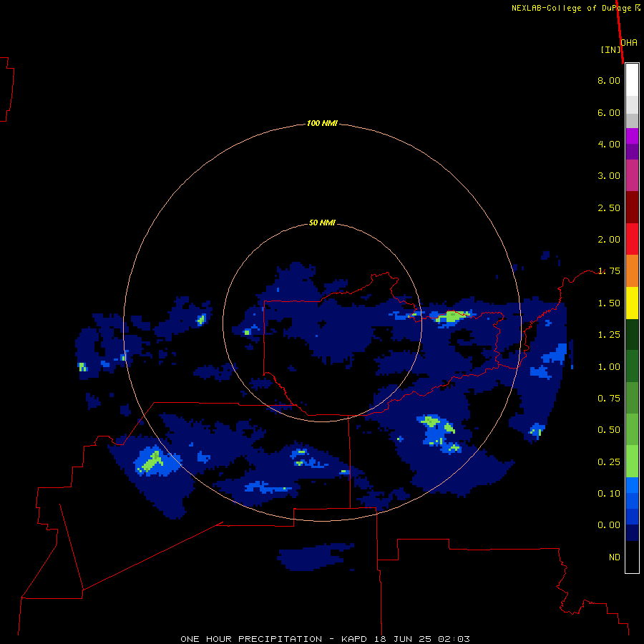Click the 0.00 legend value

point(609,525)
